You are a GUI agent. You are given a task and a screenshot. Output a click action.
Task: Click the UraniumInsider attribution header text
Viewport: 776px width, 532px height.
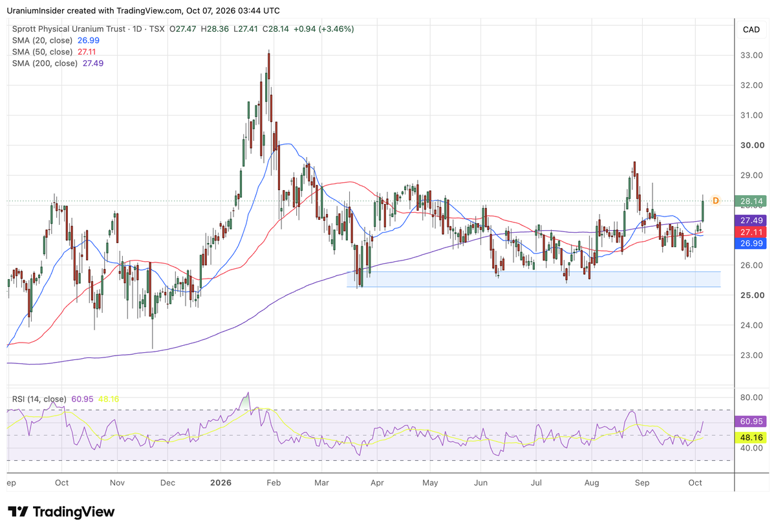pos(144,10)
